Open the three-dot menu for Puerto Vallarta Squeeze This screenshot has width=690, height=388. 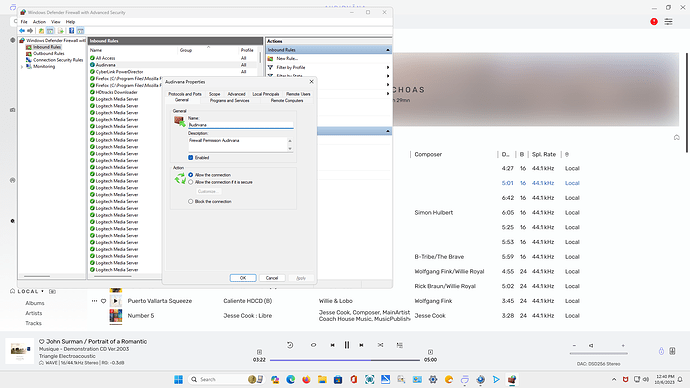(x=94, y=301)
